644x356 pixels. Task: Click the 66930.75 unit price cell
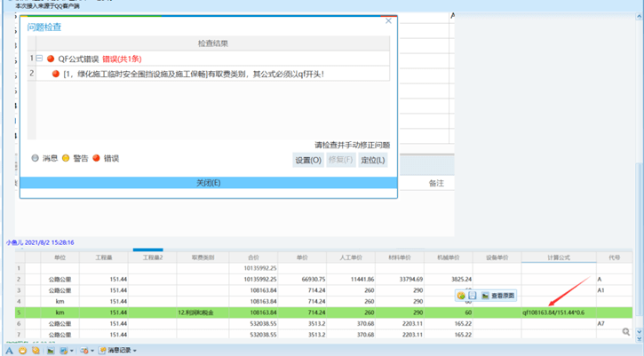(302, 280)
